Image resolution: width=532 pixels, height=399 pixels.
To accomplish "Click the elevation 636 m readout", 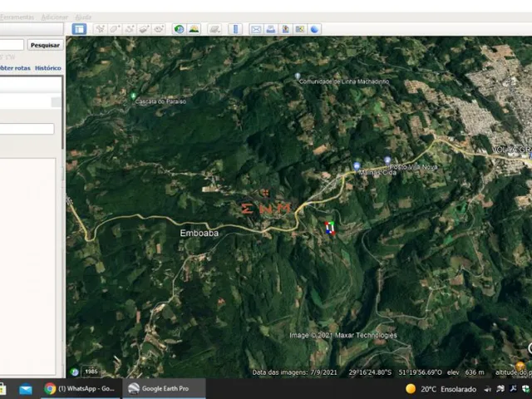I will (x=465, y=372).
